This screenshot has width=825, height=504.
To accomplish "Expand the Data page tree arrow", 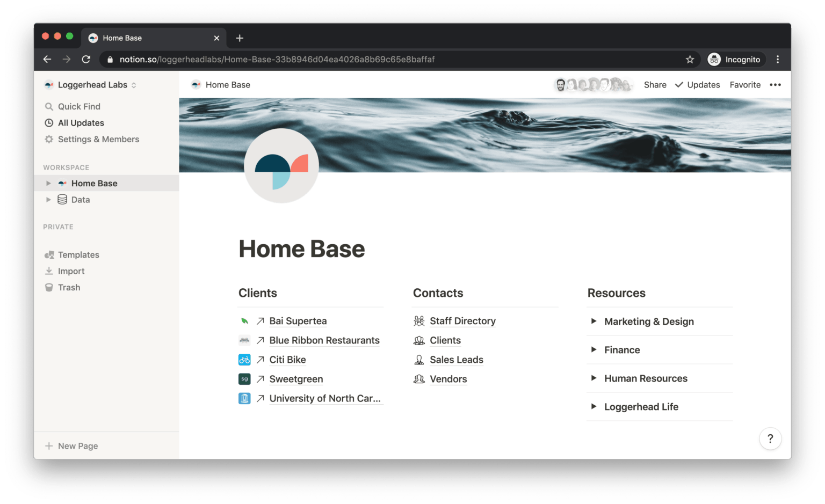I will (48, 200).
